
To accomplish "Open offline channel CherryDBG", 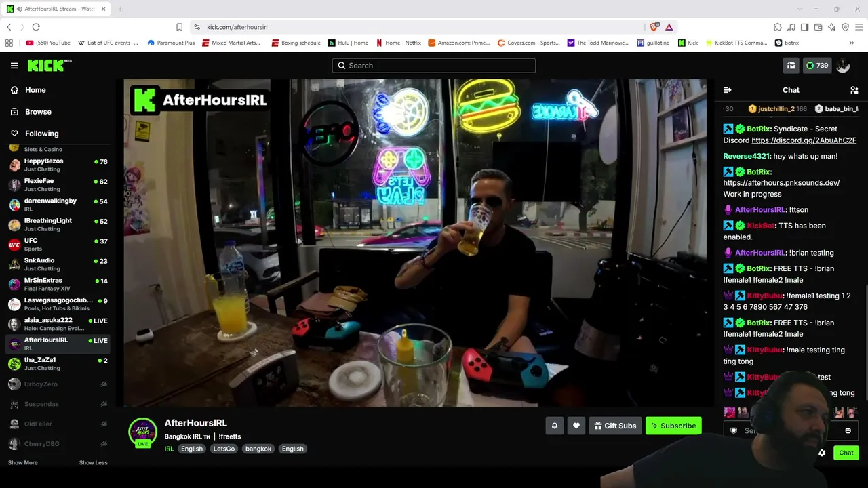I will [58, 444].
